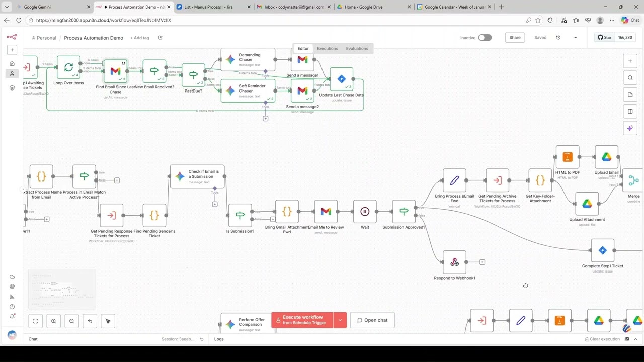Select the HTML to PDF node
Viewport: 644px width, 362px height.
tap(567, 157)
